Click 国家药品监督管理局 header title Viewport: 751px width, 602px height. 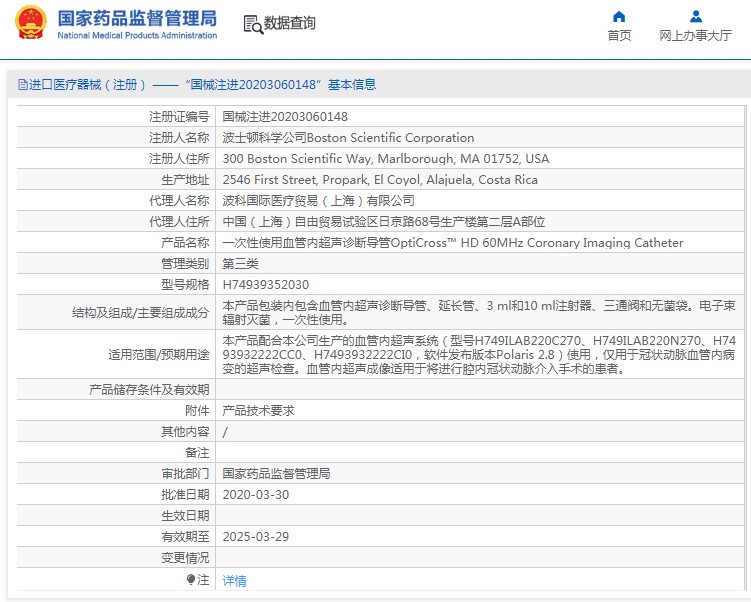click(x=137, y=18)
